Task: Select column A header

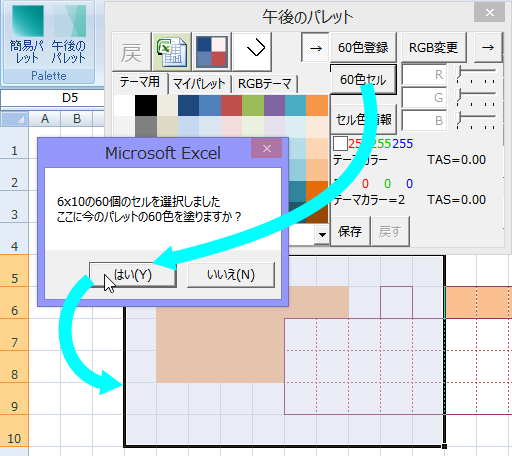Action: (45, 119)
